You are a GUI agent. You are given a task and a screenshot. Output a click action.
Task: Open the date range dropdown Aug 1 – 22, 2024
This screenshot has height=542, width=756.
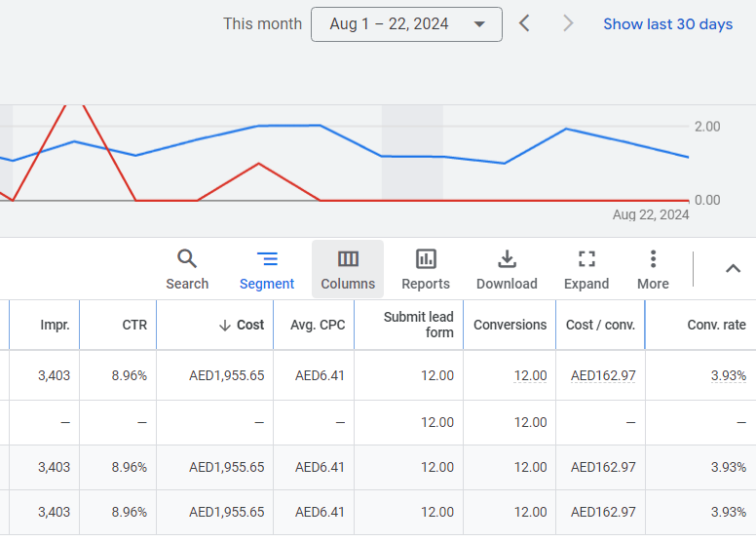(406, 24)
